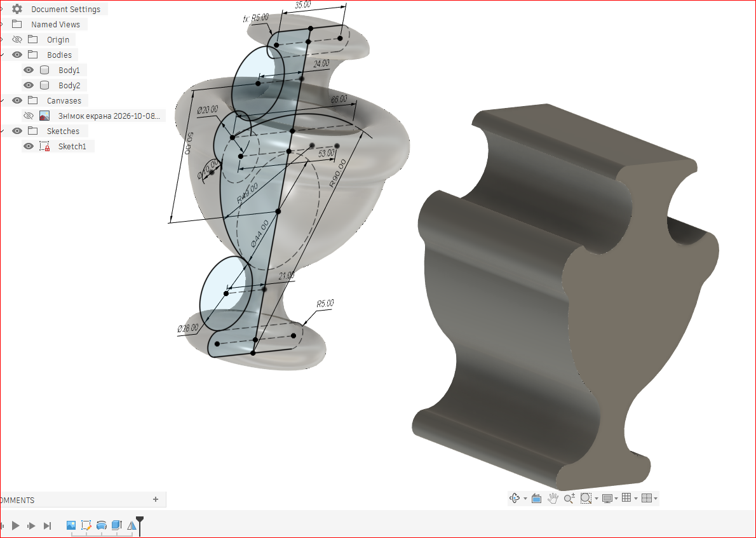The height and width of the screenshot is (538, 756).
Task: Select the Canvases tree row label
Action: (x=64, y=100)
